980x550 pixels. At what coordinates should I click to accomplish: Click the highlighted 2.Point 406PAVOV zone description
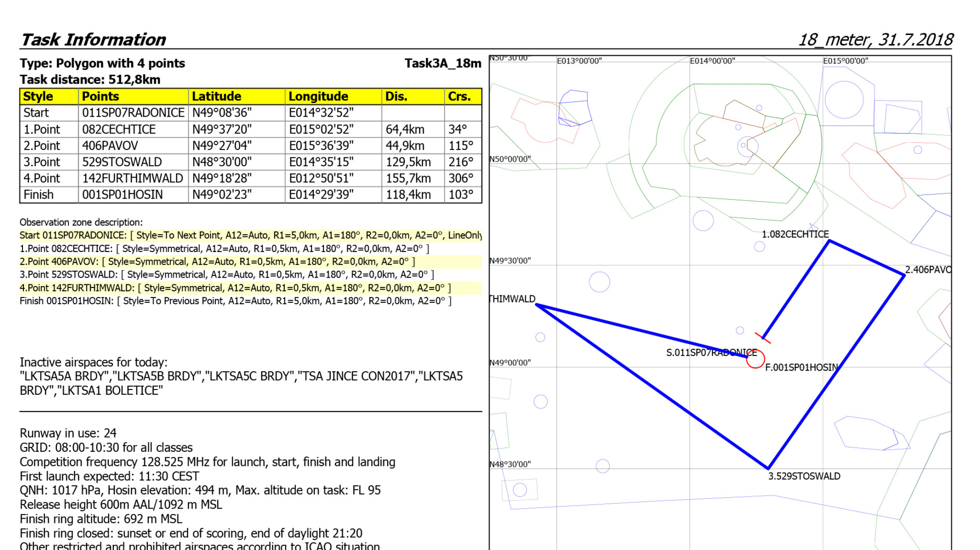click(217, 261)
